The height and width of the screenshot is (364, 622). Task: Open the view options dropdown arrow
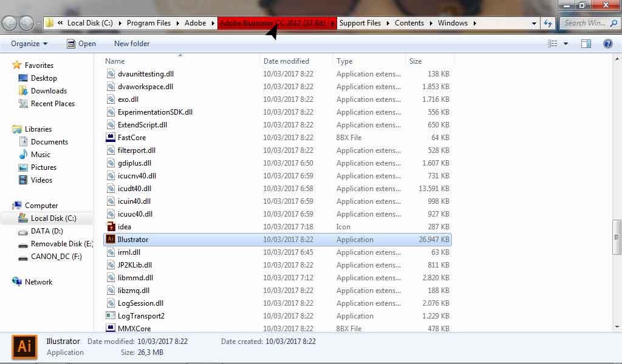point(566,44)
